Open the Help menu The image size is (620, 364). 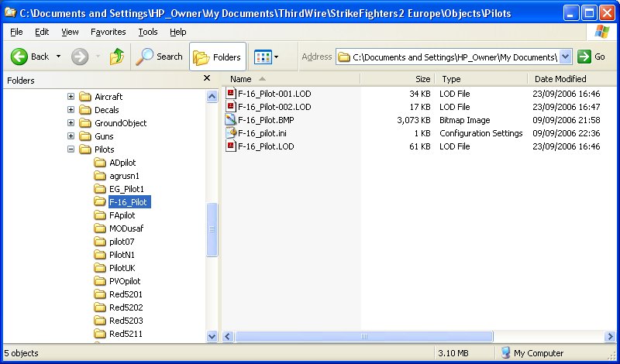[x=178, y=32]
